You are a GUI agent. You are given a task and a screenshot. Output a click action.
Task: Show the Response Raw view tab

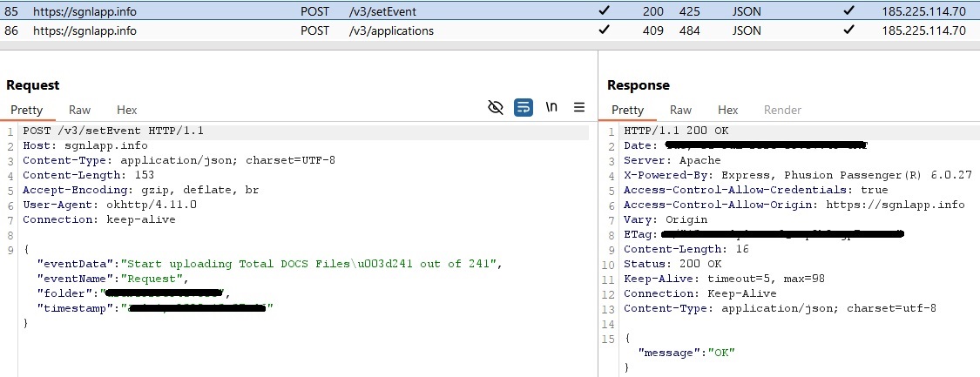pos(680,110)
